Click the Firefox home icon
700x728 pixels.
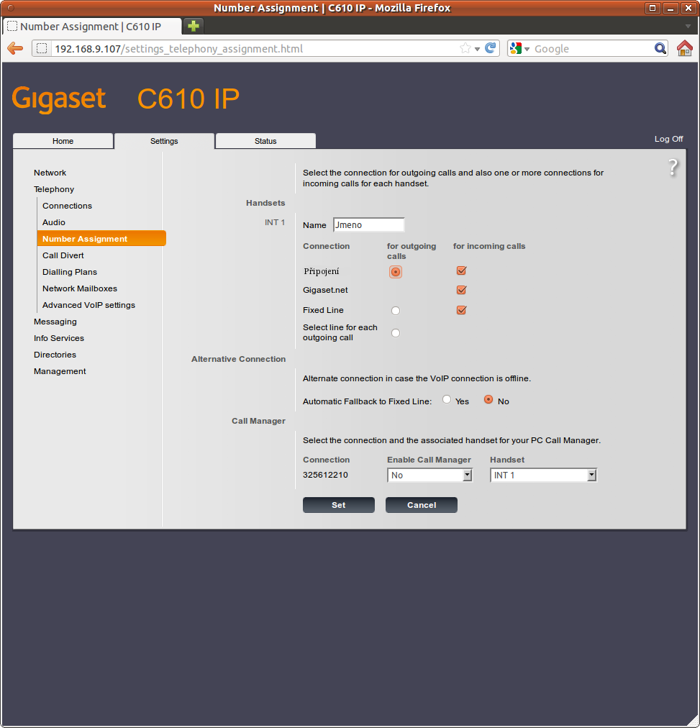click(685, 48)
